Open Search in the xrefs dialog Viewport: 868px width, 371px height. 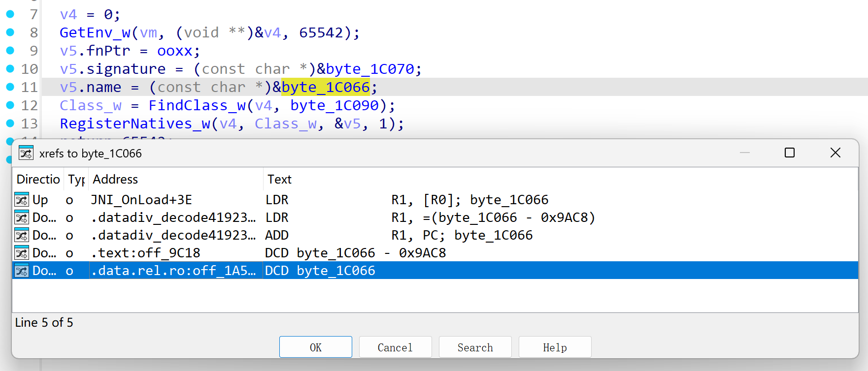(x=475, y=347)
